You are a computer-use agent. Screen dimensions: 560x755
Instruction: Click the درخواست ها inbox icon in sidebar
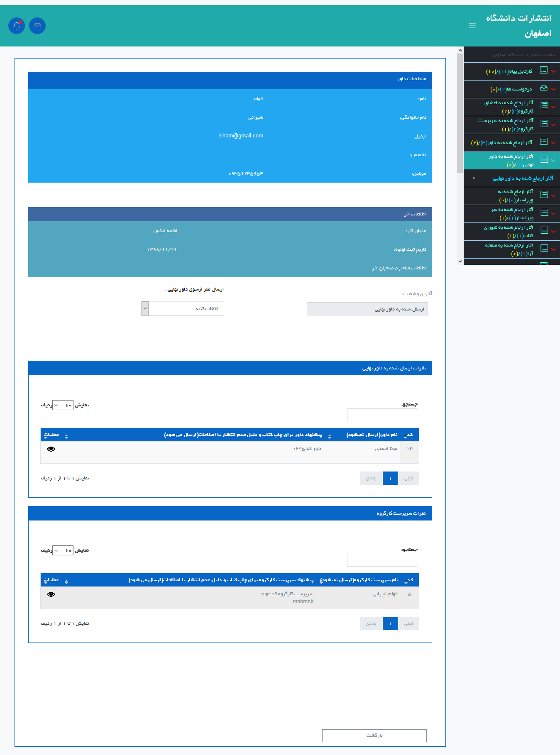point(543,88)
